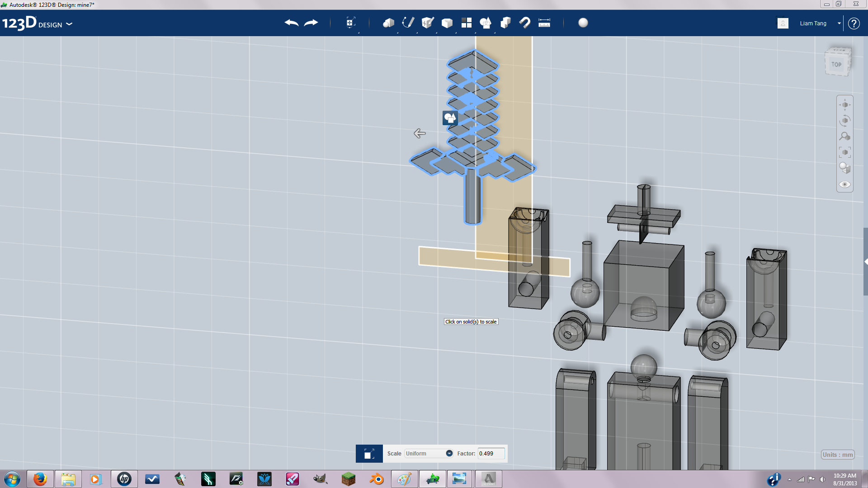Show hidden system tray icons
Image resolution: width=868 pixels, height=488 pixels.
tap(789, 479)
